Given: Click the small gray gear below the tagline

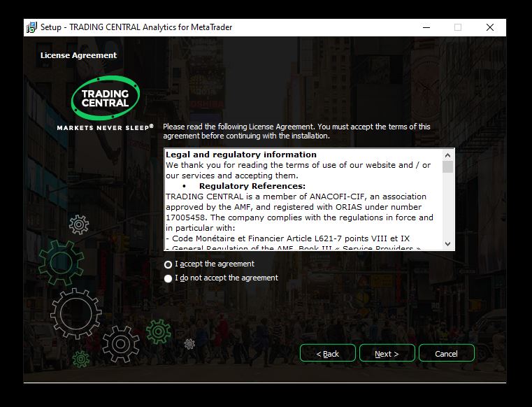Looking at the screenshot, I should [x=79, y=224].
